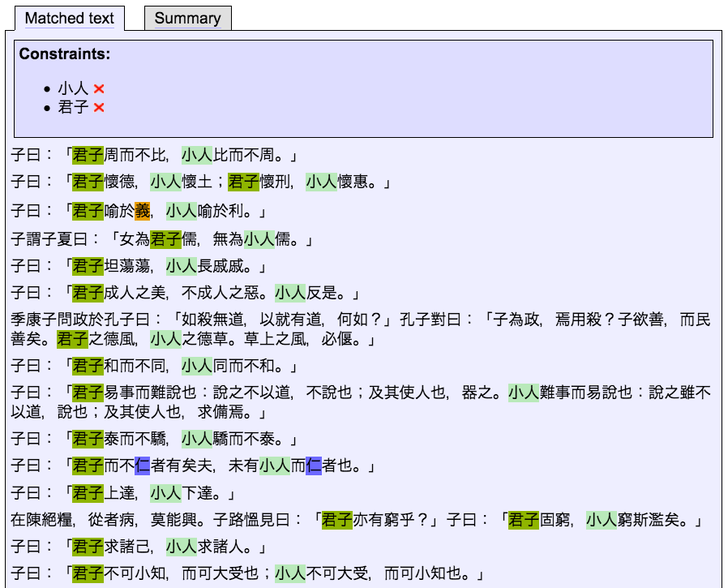728x588 pixels.
Task: Click 君子 in 君子上達
Action: pyautogui.click(x=87, y=495)
